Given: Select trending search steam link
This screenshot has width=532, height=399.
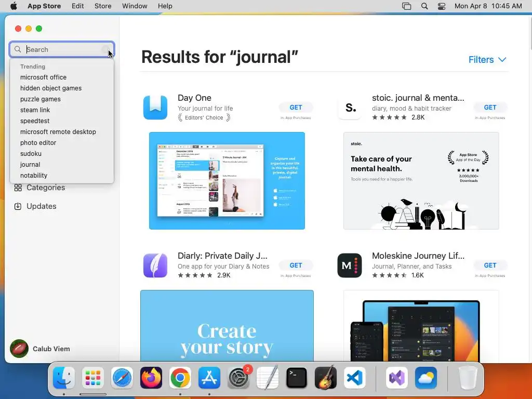Looking at the screenshot, I should 35,110.
